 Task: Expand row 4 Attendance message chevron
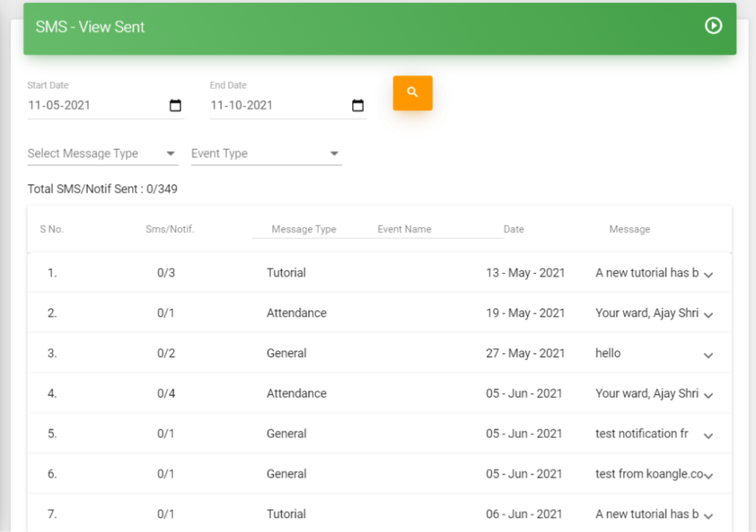708,395
